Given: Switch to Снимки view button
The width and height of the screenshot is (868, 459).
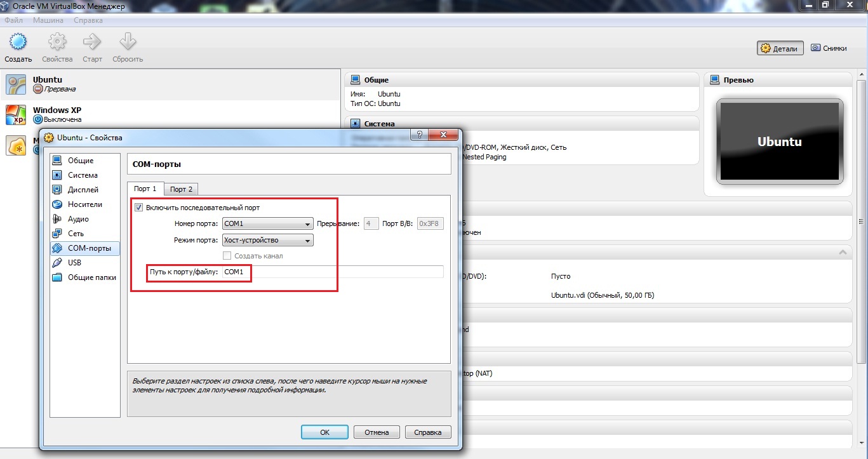Looking at the screenshot, I should click(829, 48).
